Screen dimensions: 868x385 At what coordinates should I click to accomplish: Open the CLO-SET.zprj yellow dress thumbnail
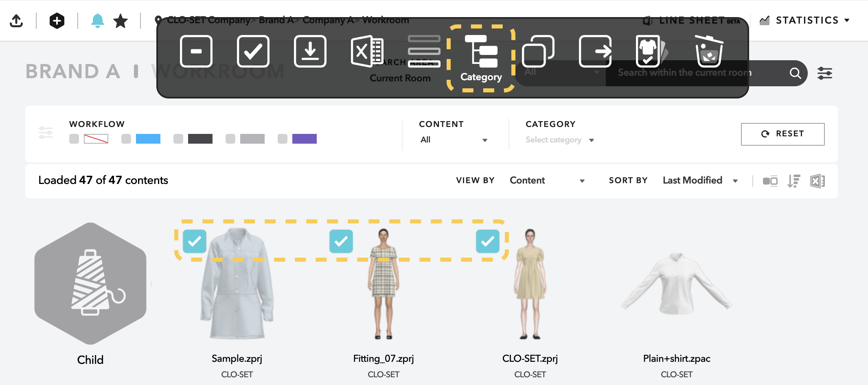[x=530, y=284]
